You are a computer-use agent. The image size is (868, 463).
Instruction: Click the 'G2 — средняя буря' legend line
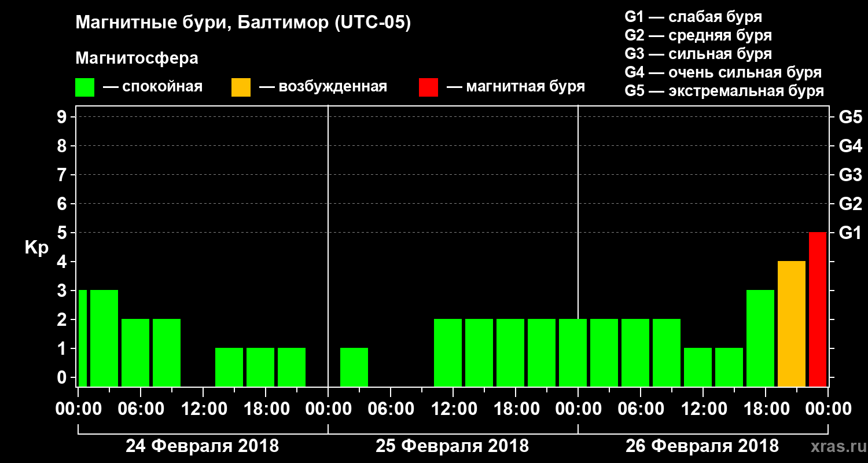click(x=698, y=35)
